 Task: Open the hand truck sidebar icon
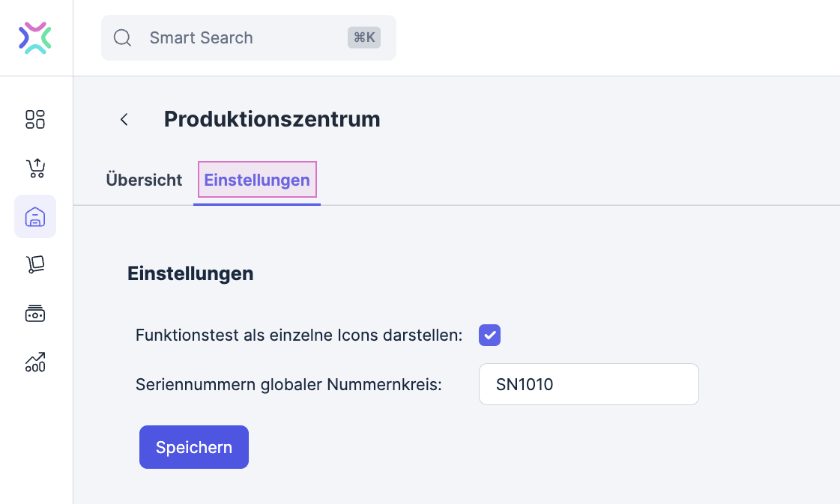35,265
